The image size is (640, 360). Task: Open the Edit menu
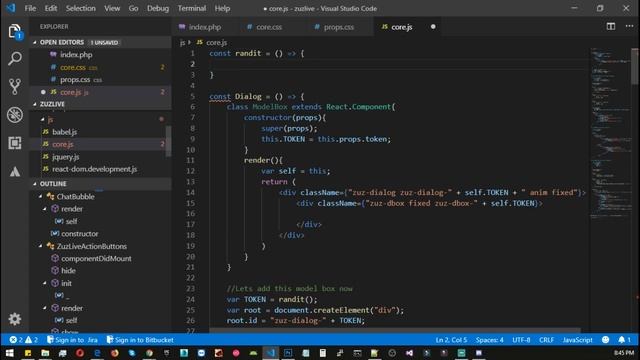tap(51, 8)
